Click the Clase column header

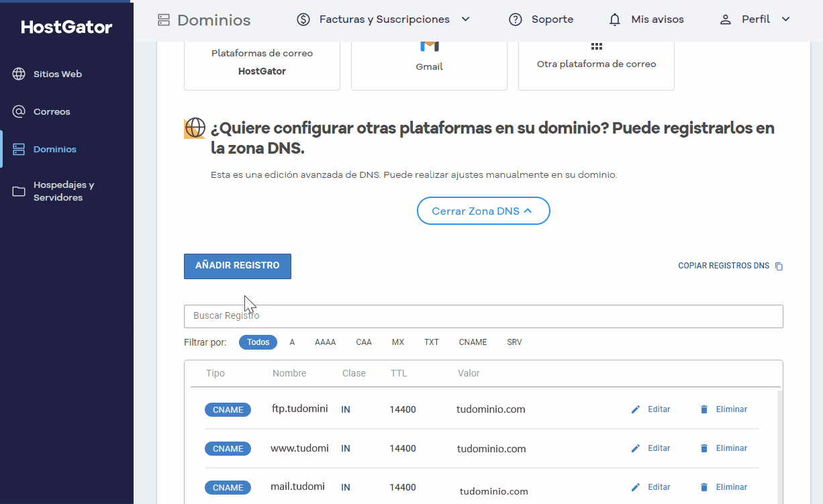(x=354, y=373)
